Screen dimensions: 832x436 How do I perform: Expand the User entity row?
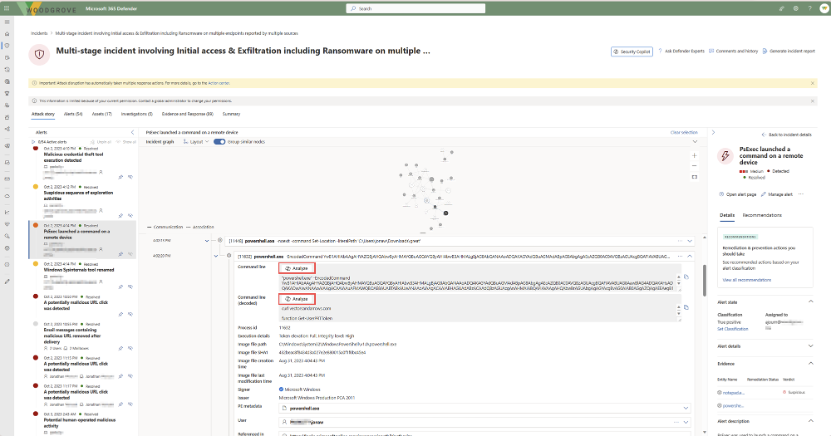(x=686, y=422)
